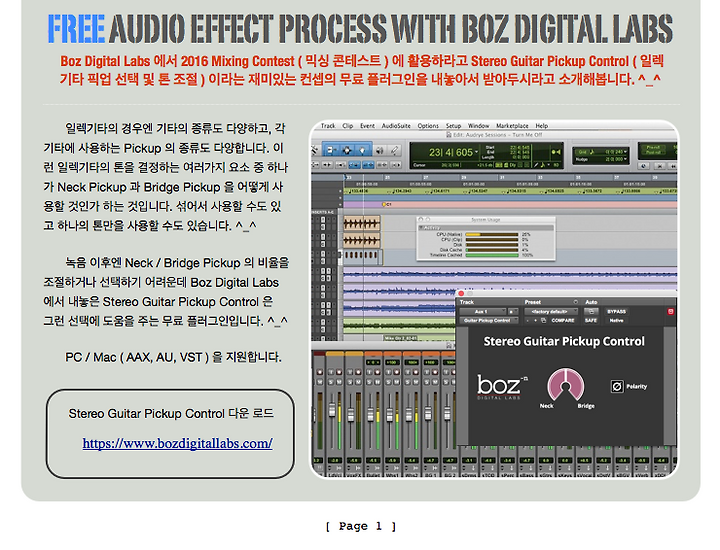720x550 pixels.
Task: Click the plus next-preset button in plugin header
Action: (535, 320)
